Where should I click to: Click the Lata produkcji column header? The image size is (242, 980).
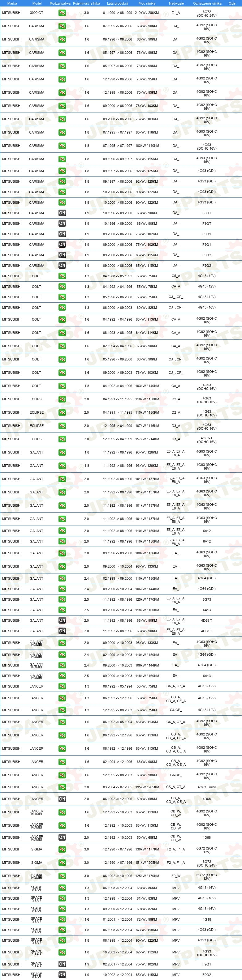(117, 3)
